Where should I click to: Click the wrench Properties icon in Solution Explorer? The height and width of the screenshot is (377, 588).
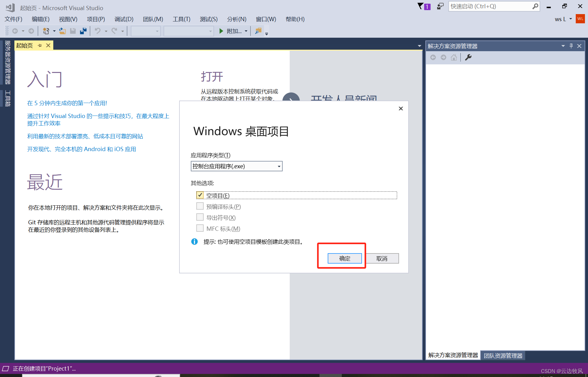[x=468, y=57]
